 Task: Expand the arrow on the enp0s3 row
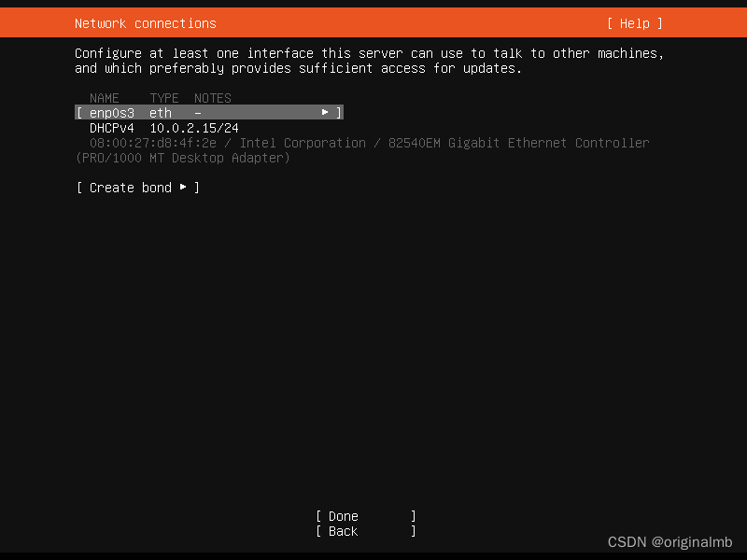point(324,112)
